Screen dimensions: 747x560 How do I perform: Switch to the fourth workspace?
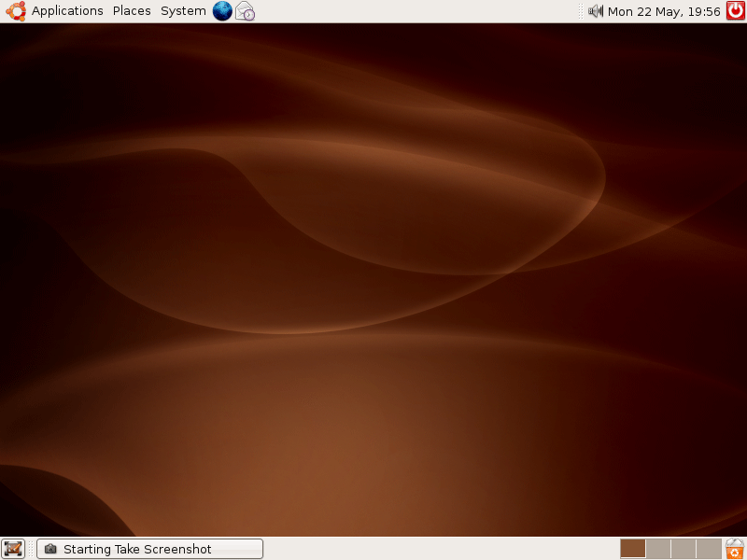pyautogui.click(x=709, y=549)
